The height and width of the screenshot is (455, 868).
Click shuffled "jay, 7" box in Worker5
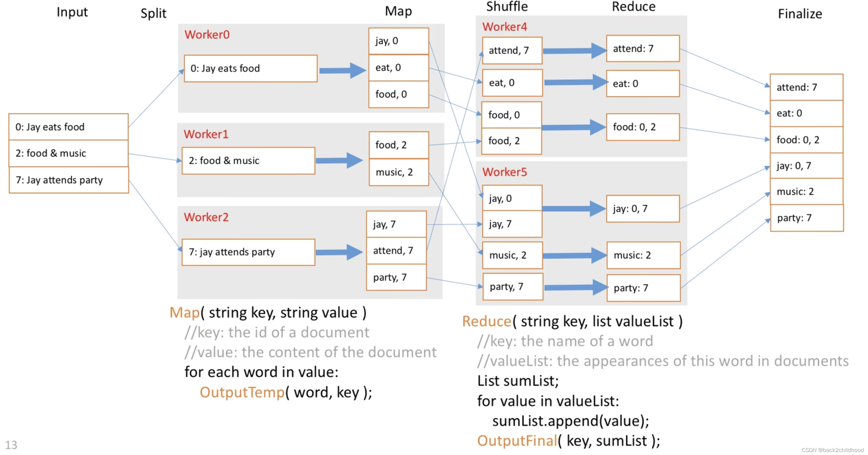(512, 224)
